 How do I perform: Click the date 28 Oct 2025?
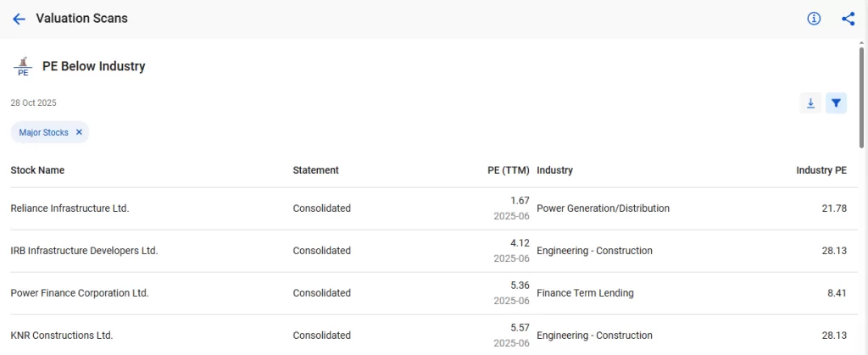point(33,103)
